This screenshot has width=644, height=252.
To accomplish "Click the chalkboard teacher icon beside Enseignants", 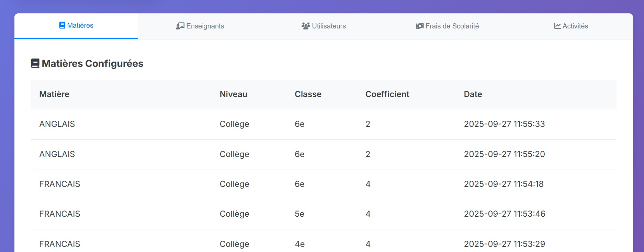I will click(x=180, y=26).
